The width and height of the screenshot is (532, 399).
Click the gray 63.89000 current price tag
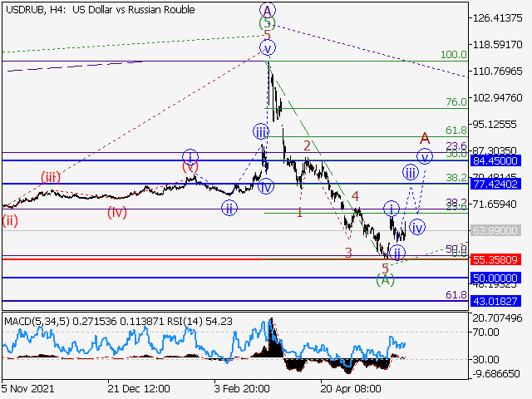click(x=495, y=231)
